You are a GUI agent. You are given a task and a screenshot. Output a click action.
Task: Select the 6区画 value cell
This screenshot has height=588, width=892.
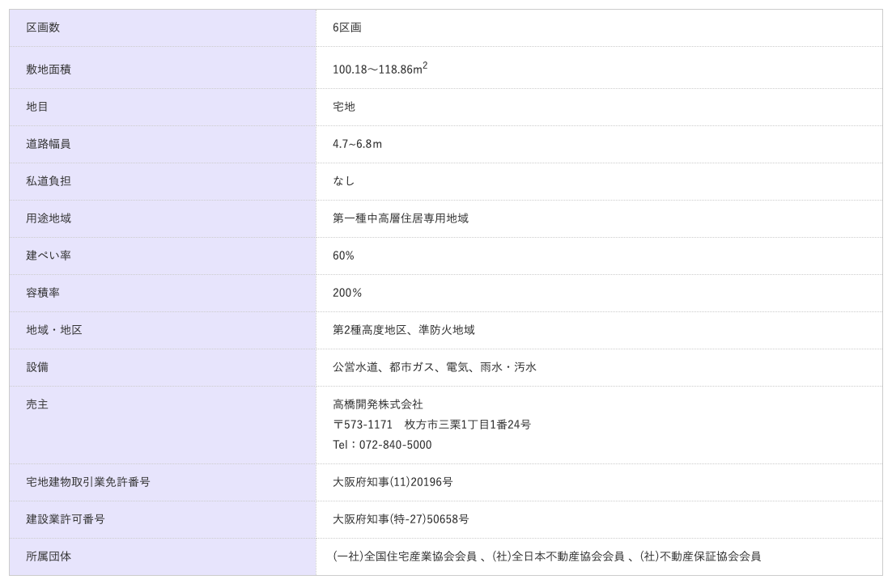347,27
